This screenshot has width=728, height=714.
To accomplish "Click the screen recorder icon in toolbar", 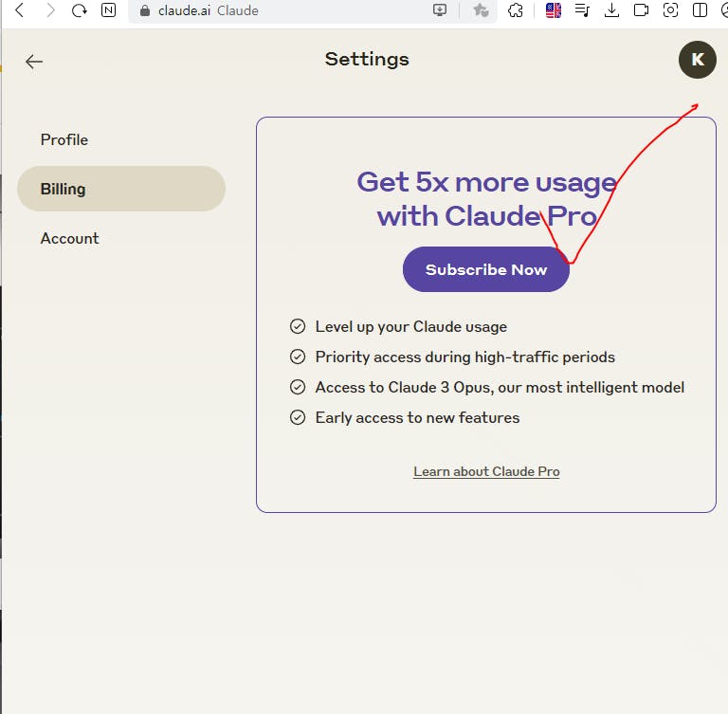I will [x=641, y=9].
